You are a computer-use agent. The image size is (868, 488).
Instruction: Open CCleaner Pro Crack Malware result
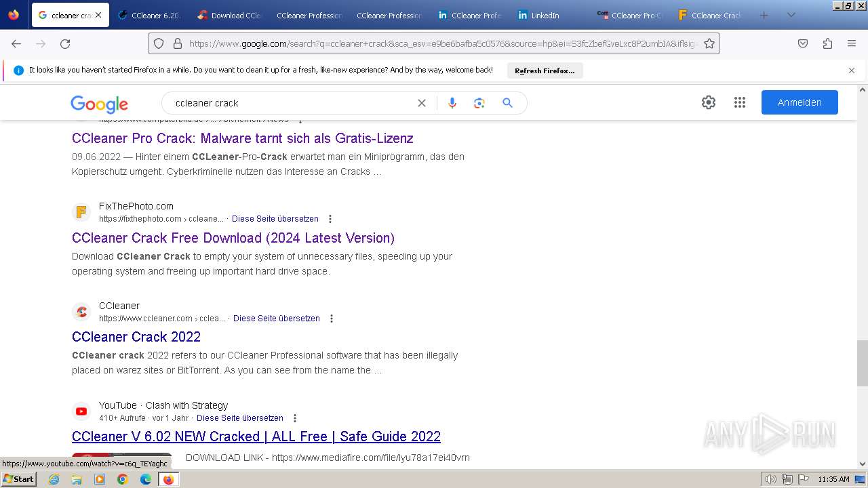click(x=243, y=138)
